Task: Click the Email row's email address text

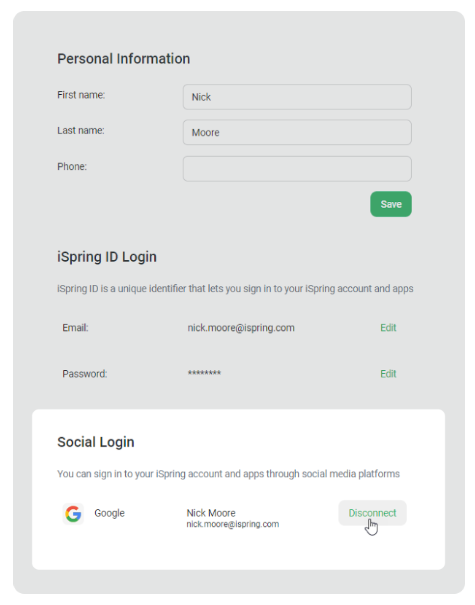Action: 241,328
